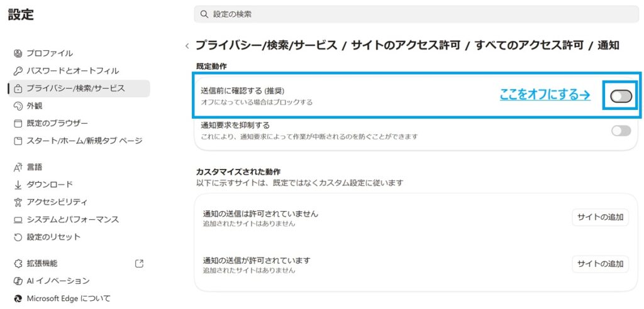This screenshot has width=644, height=309.
Task: Click サイトの追加 for blocked notifications
Action: tap(600, 217)
